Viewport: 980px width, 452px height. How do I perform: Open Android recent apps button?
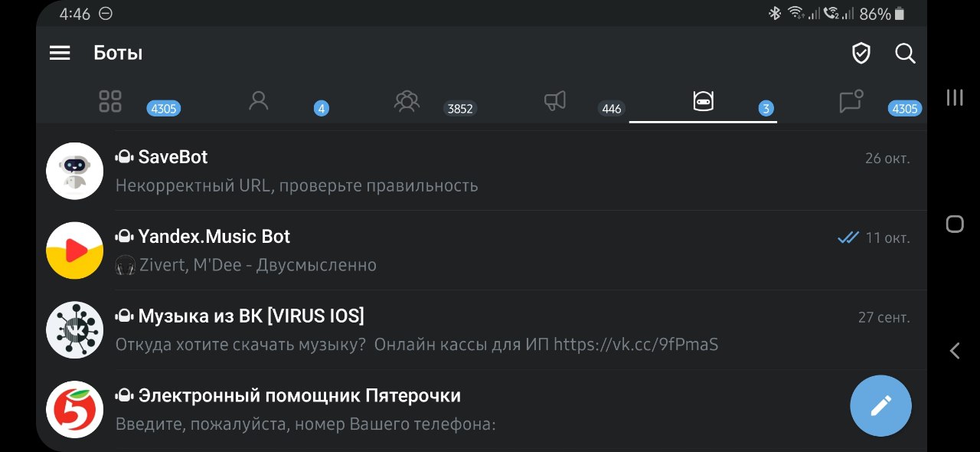pyautogui.click(x=955, y=97)
